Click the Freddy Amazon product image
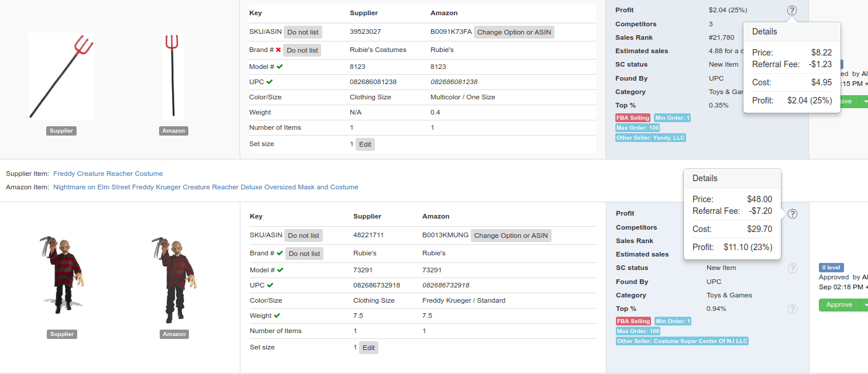Viewport: 868px width, 374px height. (x=174, y=279)
